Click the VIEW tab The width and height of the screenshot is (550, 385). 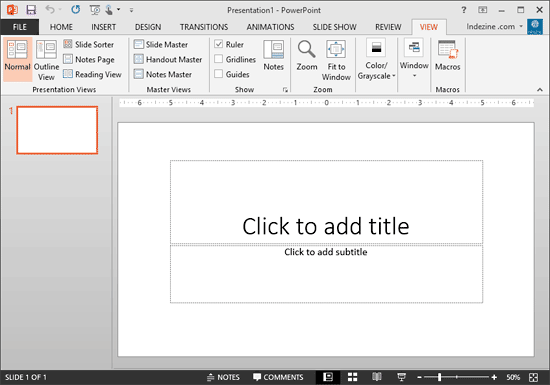tap(429, 27)
